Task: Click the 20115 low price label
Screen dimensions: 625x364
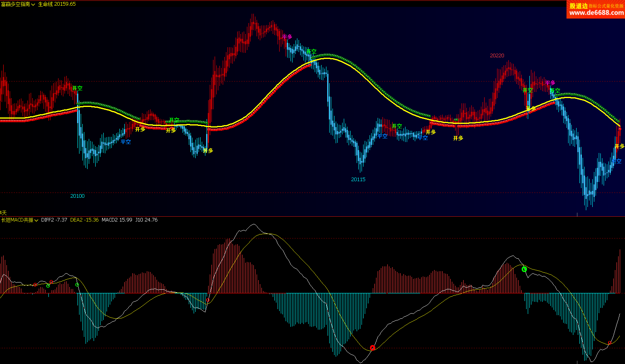Action: tap(358, 180)
